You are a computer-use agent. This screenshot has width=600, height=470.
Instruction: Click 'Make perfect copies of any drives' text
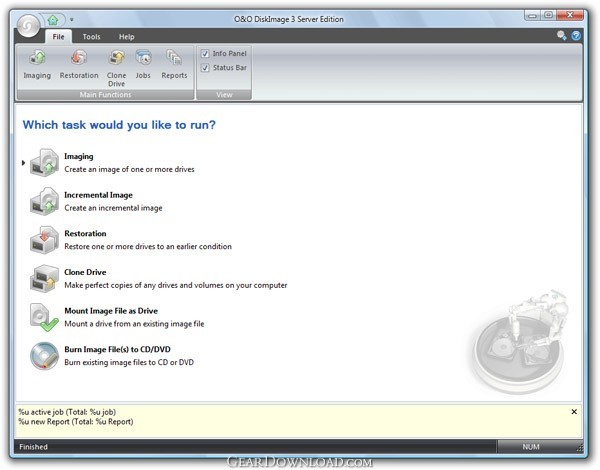tap(176, 285)
